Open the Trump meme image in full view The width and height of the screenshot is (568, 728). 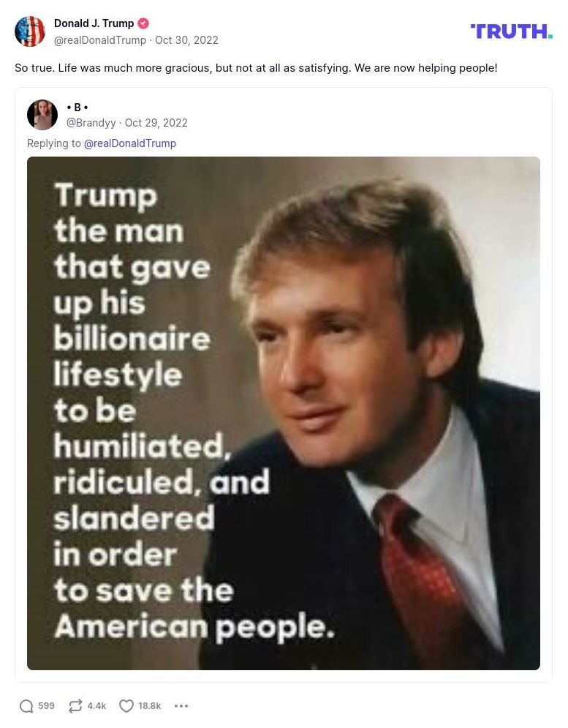pyautogui.click(x=284, y=413)
